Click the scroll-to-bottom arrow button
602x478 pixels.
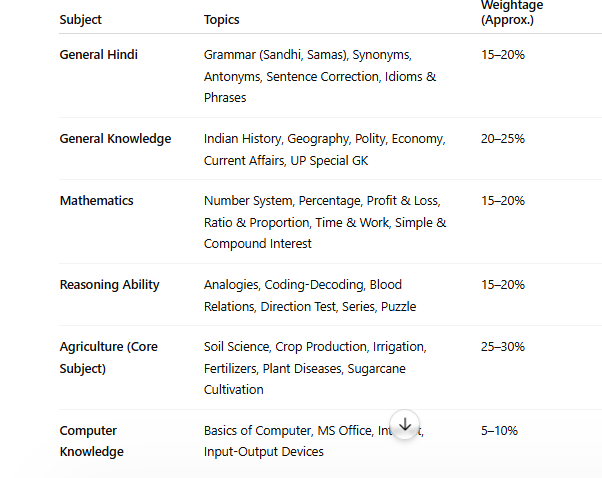pyautogui.click(x=405, y=425)
